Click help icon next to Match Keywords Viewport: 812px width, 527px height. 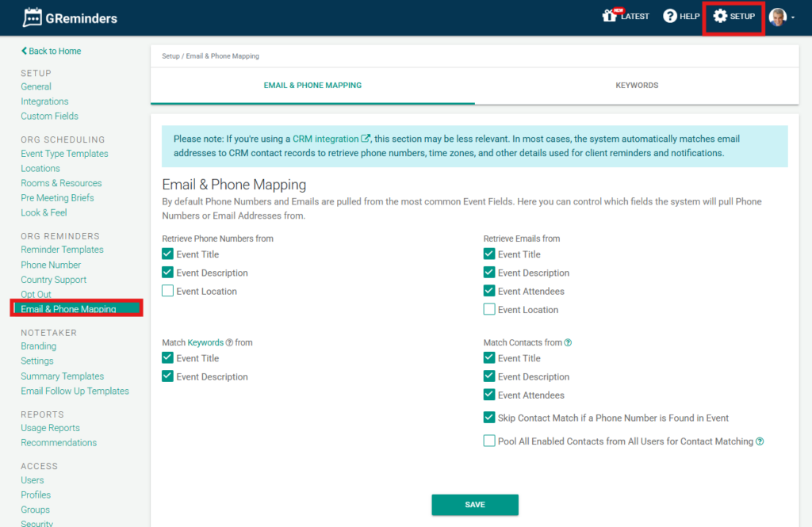(229, 343)
